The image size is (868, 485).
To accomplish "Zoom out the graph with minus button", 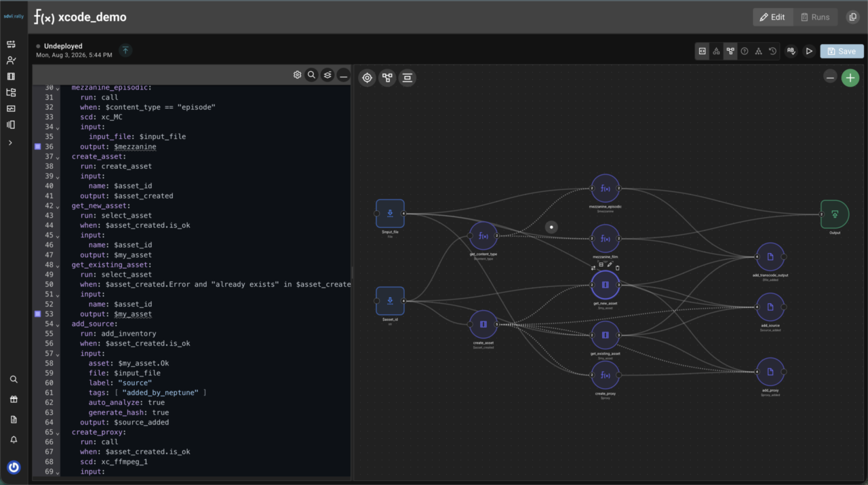I will (x=830, y=77).
